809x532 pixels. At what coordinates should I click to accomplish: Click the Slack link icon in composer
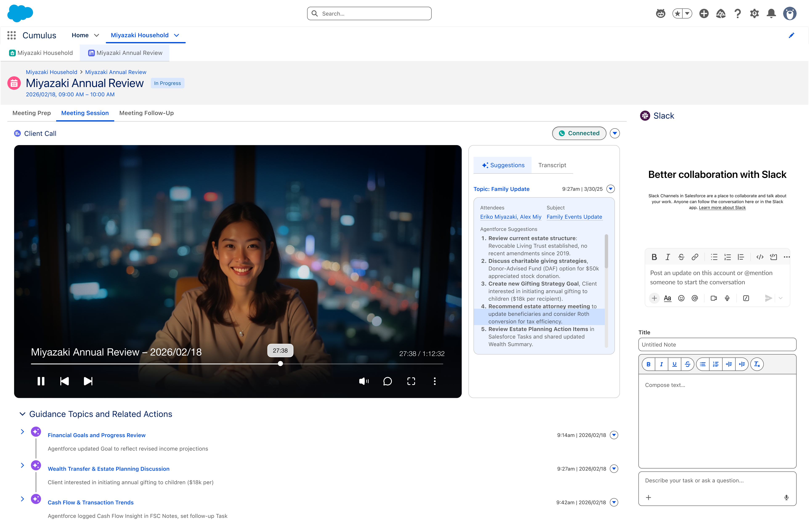(x=695, y=257)
